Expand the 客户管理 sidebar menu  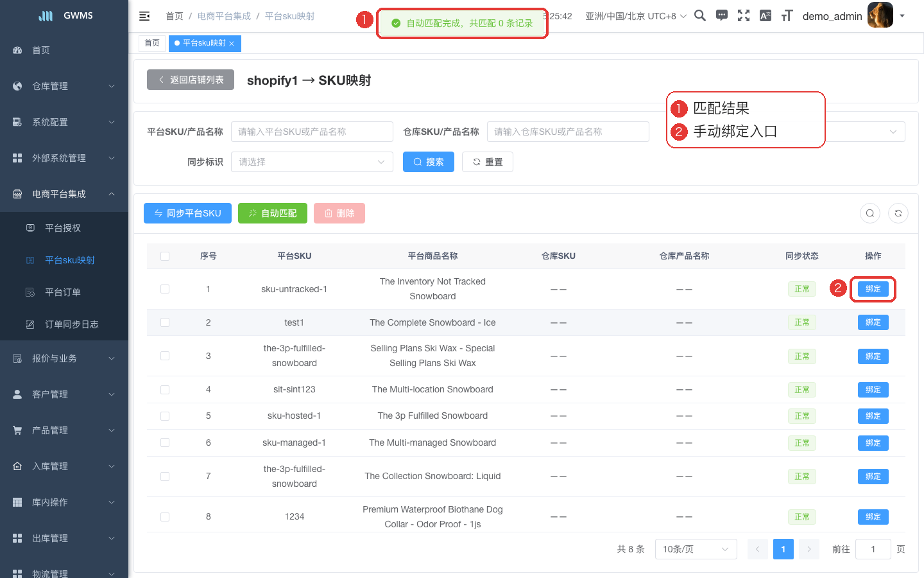pyautogui.click(x=64, y=394)
